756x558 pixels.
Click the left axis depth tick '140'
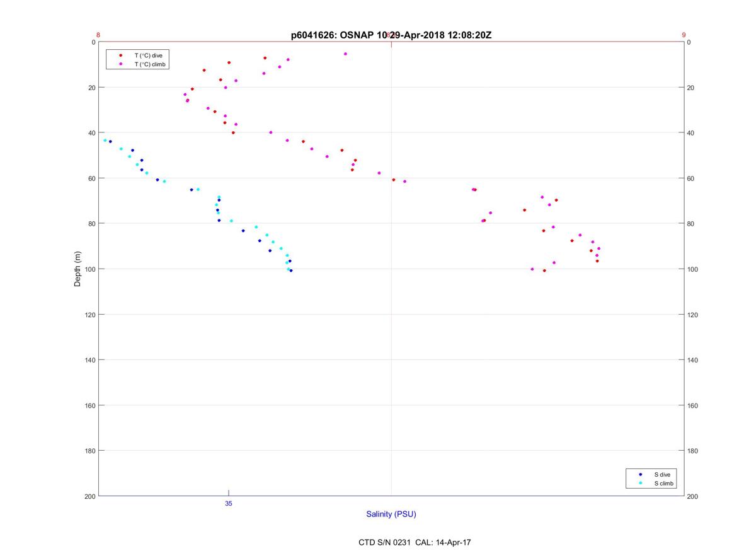(x=89, y=360)
